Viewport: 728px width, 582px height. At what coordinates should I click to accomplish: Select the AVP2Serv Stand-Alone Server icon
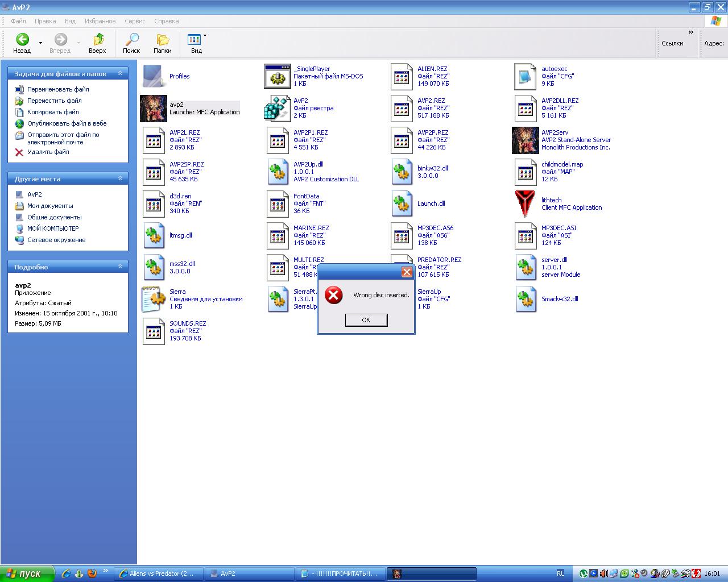(x=526, y=140)
